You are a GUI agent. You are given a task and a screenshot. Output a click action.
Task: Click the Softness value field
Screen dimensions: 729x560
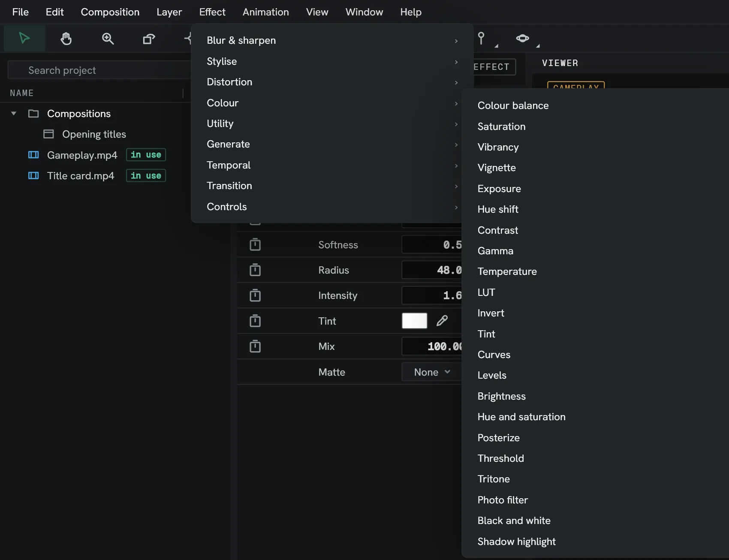(432, 244)
